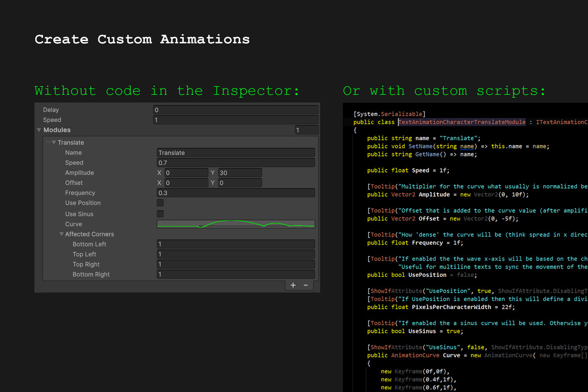Focus the Name field containing Translate
Screen dimensions: 588x392
(236, 153)
